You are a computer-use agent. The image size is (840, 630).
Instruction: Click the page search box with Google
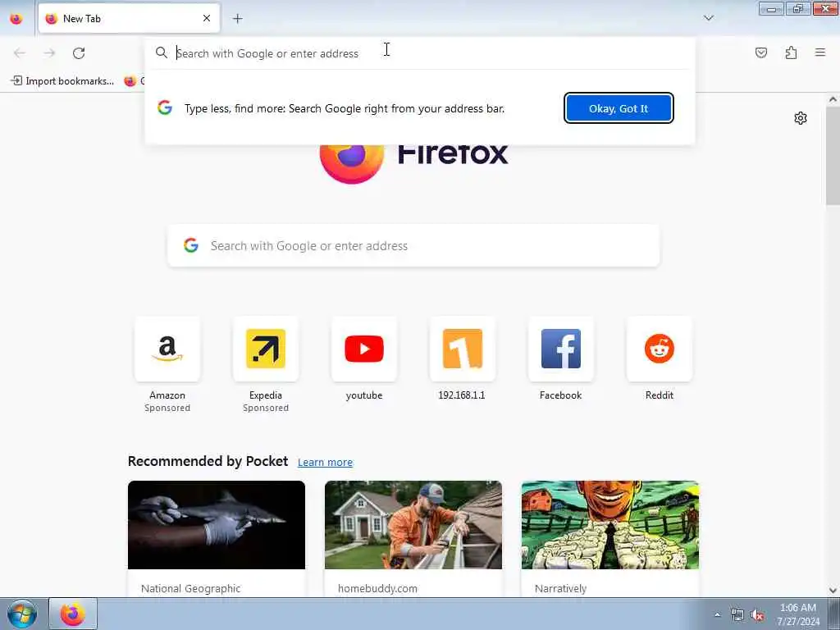pos(413,246)
